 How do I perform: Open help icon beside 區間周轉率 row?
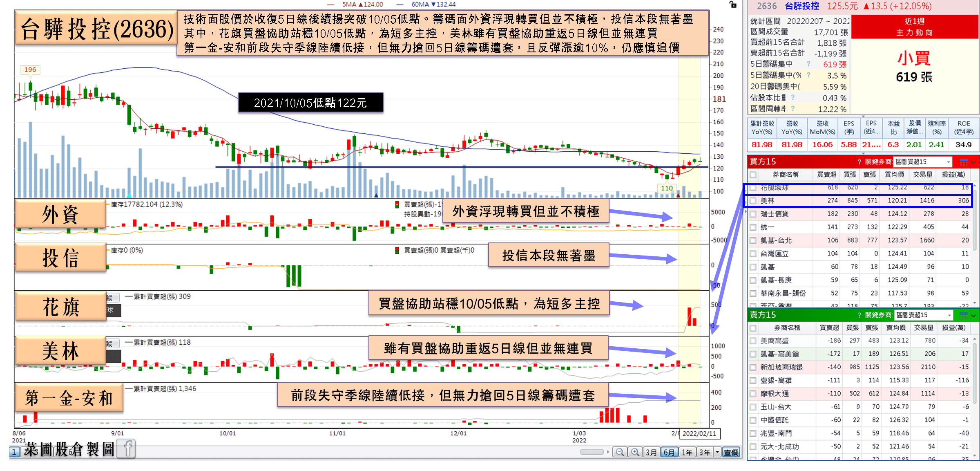pyautogui.click(x=793, y=109)
